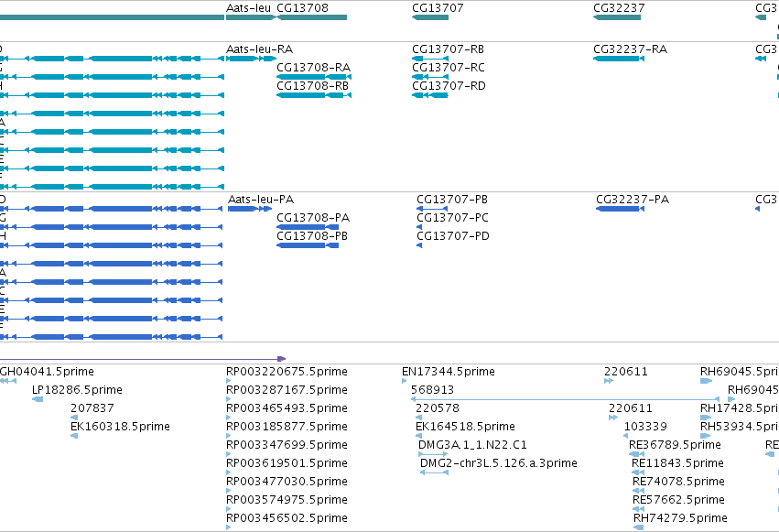Screen dimensions: 779x532
Task: Click the CG13707-PD protein label
Action: pos(453,236)
